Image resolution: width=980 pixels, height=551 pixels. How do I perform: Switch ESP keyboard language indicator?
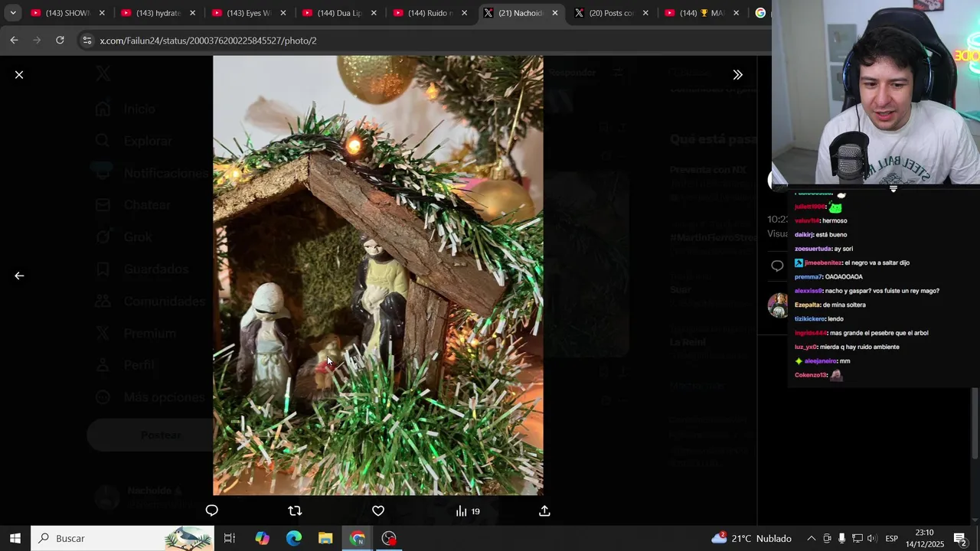coord(891,538)
